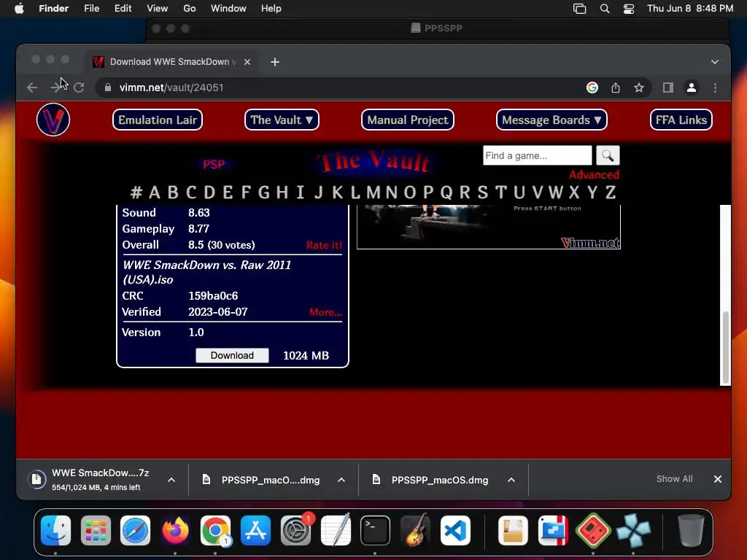This screenshot has width=747, height=560.
Task: Browse games starting with letter S
Action: click(483, 192)
